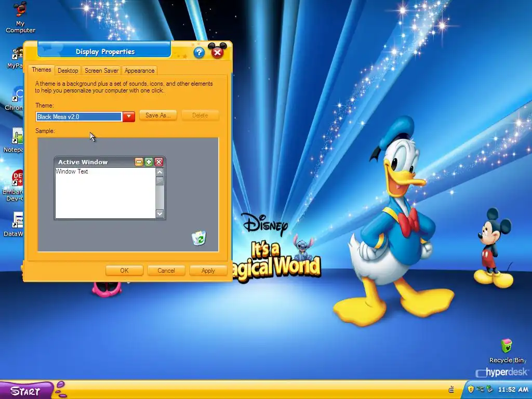
Task: Expand the Theme dropdown arrow
Action: click(x=129, y=117)
